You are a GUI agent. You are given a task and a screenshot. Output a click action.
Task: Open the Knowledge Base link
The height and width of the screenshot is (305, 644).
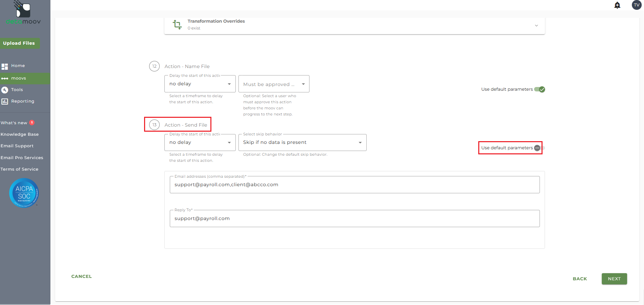[20, 134]
